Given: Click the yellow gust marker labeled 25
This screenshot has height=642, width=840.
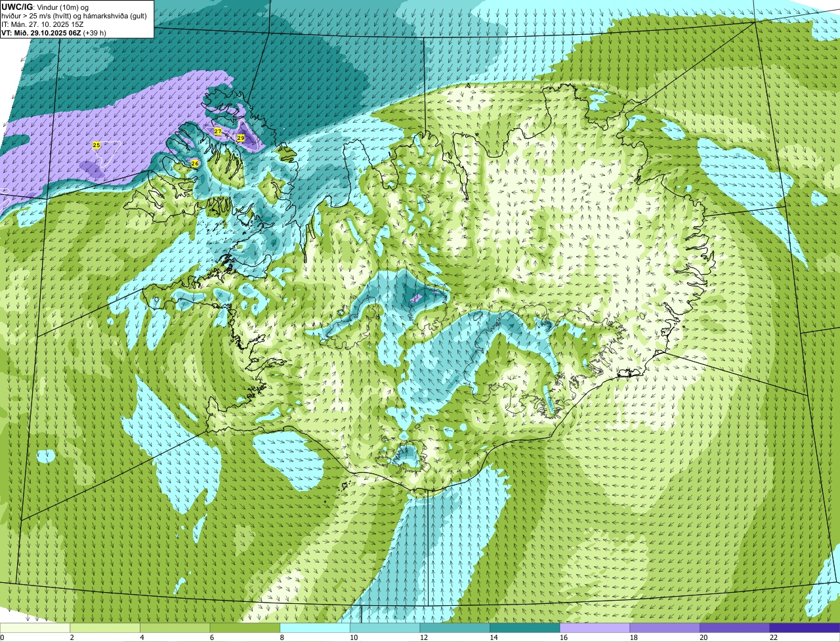Looking at the screenshot, I should coord(96,145).
